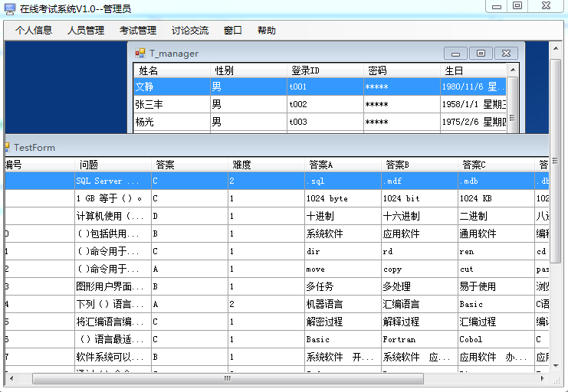Click the 难度 column header
This screenshot has width=568, height=392.
tap(266, 165)
